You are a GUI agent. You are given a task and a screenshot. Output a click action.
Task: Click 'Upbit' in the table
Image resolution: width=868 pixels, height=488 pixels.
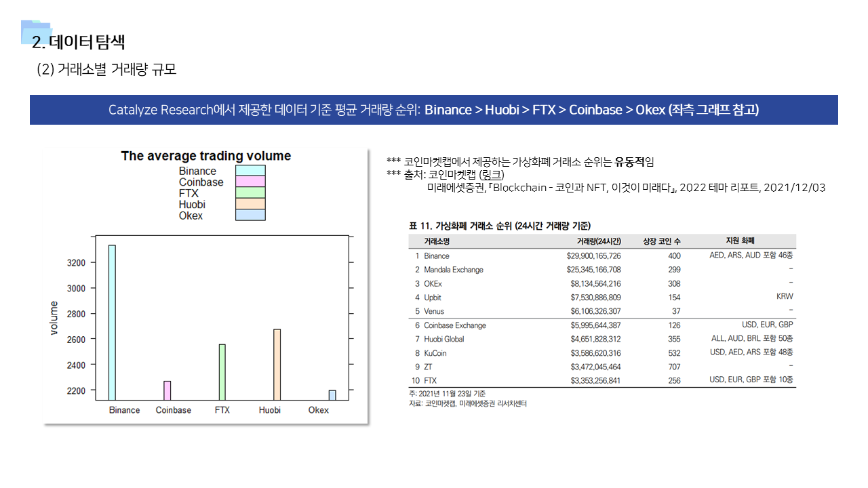(433, 298)
